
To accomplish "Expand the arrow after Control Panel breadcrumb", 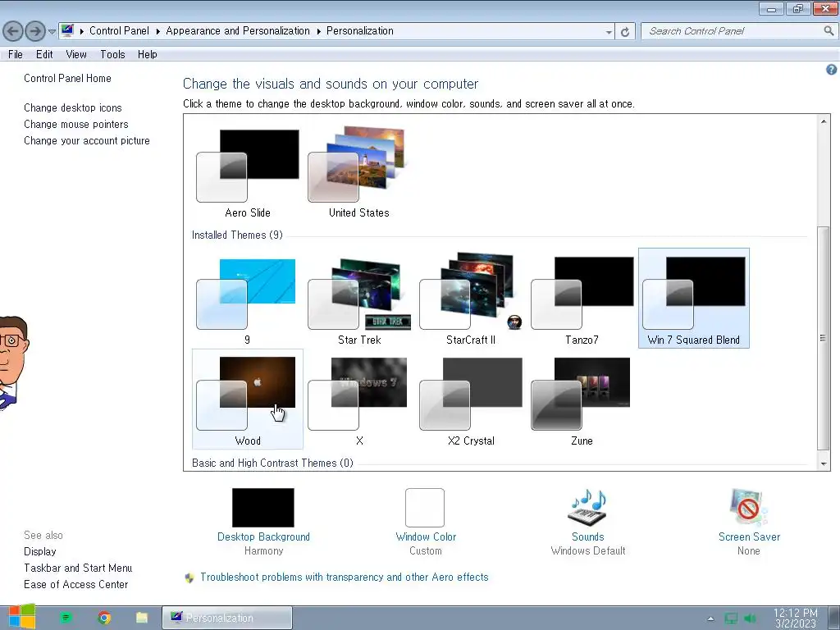I will (x=158, y=32).
